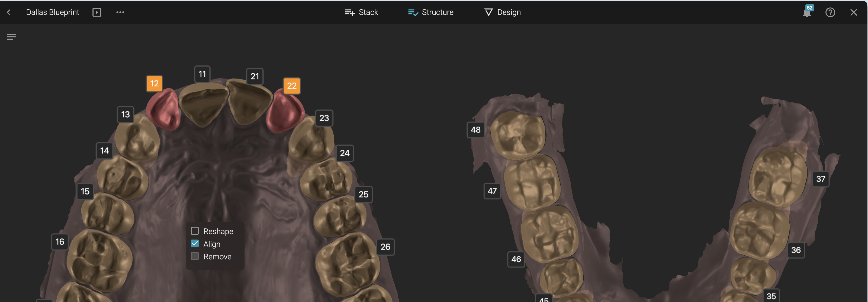This screenshot has width=868, height=302.
Task: Open the Dallas Blueprint title
Action: point(53,12)
